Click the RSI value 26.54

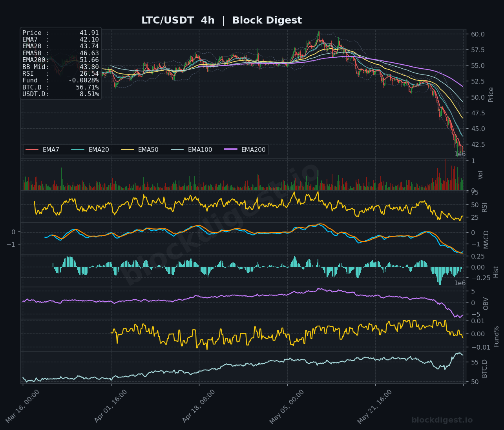(x=89, y=74)
